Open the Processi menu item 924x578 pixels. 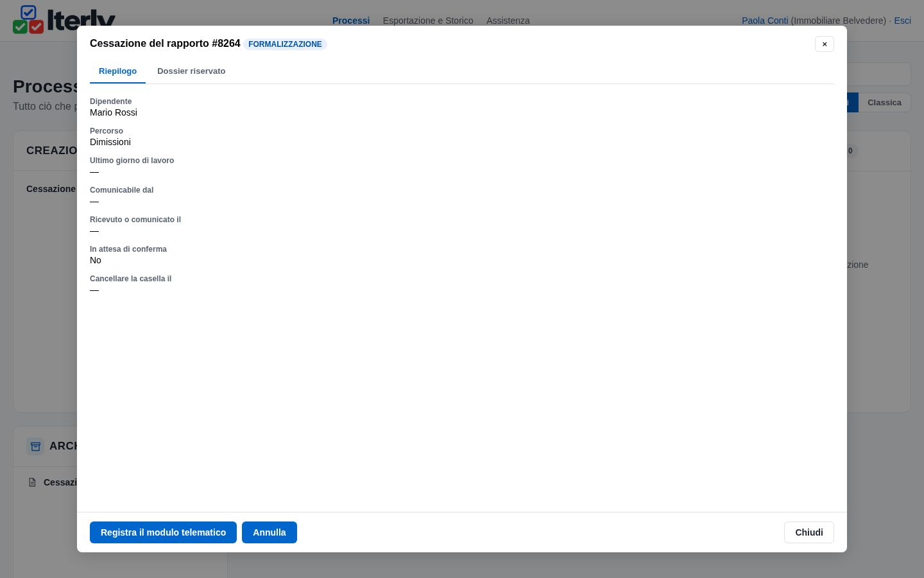click(x=351, y=21)
